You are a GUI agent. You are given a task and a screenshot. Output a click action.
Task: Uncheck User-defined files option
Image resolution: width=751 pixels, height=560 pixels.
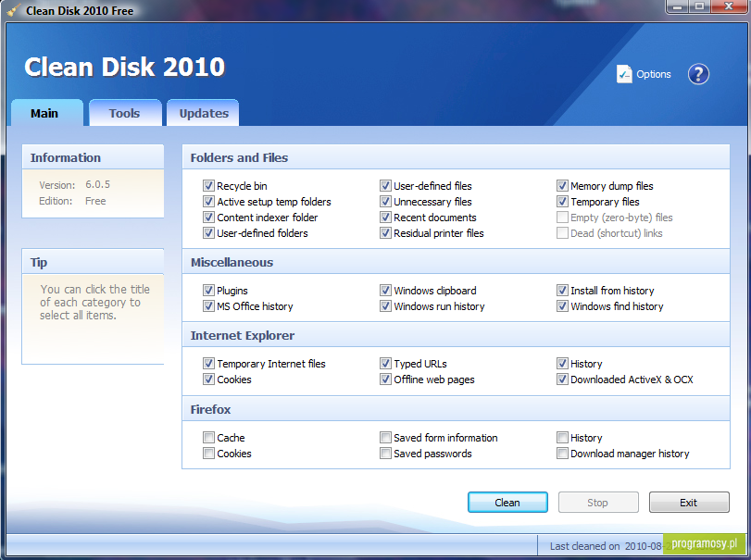[385, 186]
